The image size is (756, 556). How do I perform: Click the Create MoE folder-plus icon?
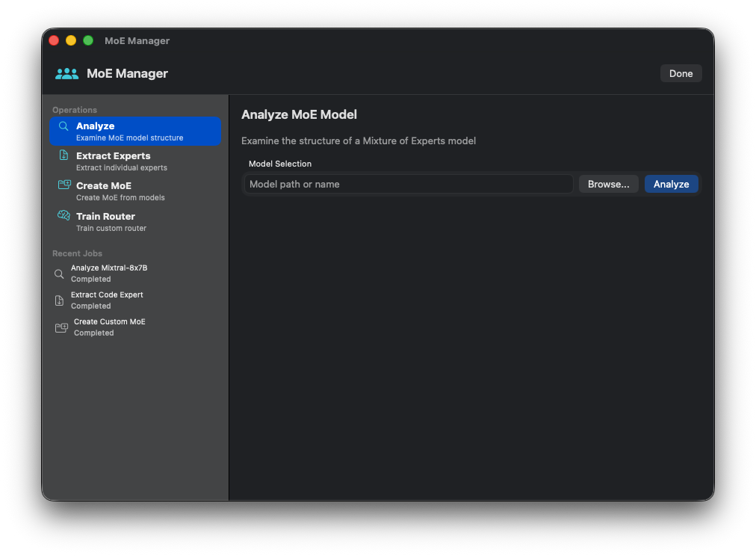[x=63, y=185]
